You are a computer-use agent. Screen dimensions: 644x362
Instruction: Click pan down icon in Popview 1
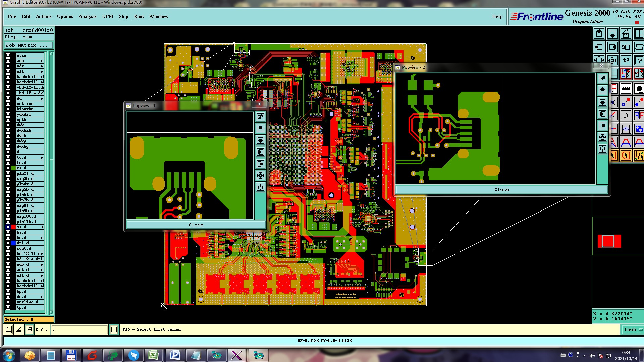[x=260, y=140]
